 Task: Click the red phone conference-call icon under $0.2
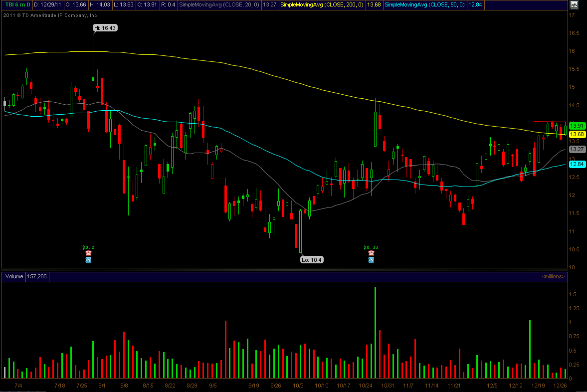[88, 253]
